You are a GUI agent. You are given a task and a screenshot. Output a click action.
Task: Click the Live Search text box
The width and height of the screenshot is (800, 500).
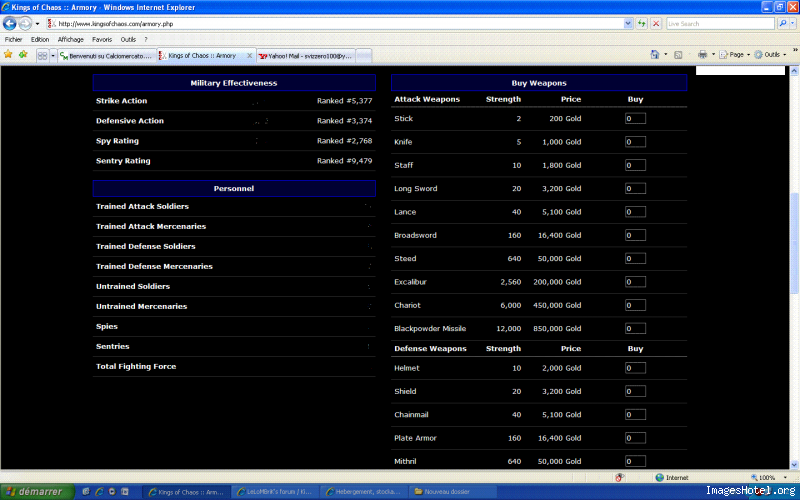point(720,23)
